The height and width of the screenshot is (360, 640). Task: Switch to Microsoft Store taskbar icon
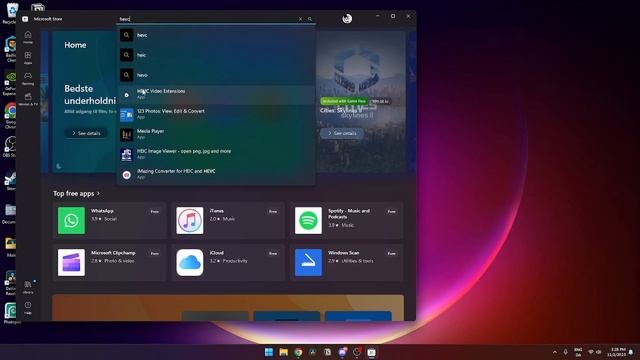371,352
